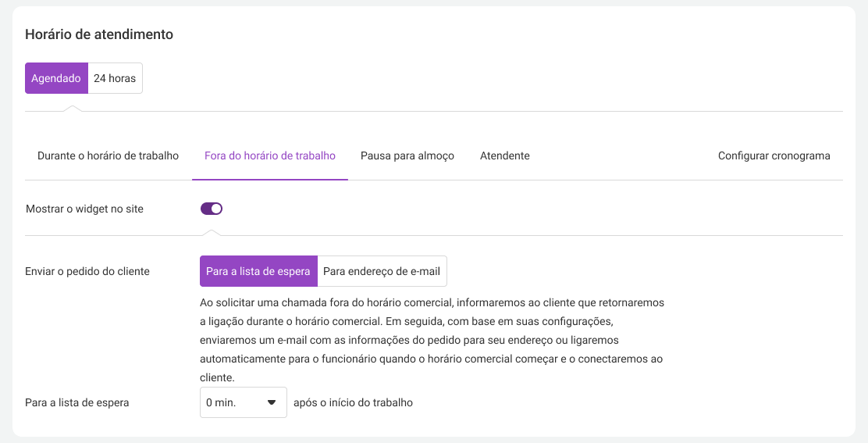Switch to Pausa para almoço tab
The height and width of the screenshot is (443, 868).
click(407, 155)
